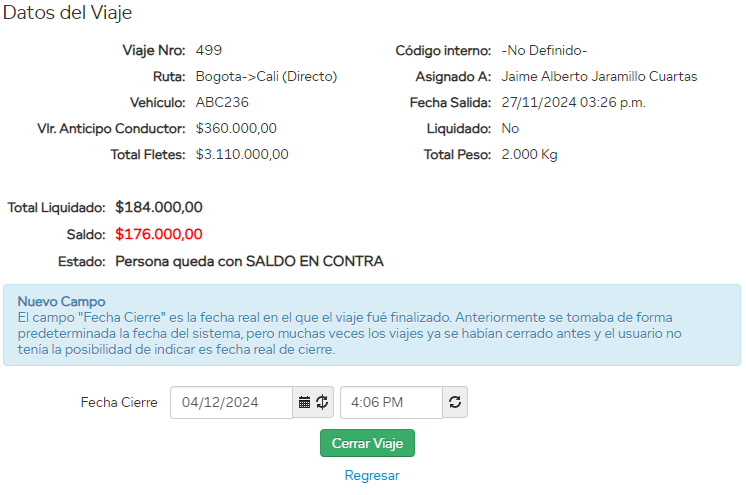This screenshot has height=495, width=746.
Task: Focus the Fecha Cierre date field
Action: [232, 402]
